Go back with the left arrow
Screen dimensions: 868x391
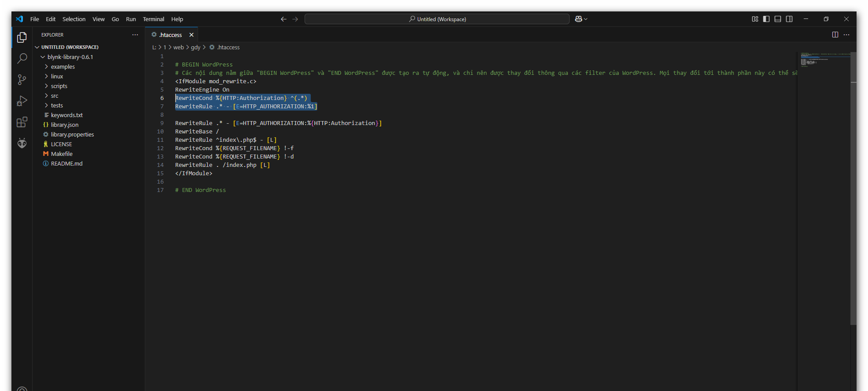click(283, 19)
